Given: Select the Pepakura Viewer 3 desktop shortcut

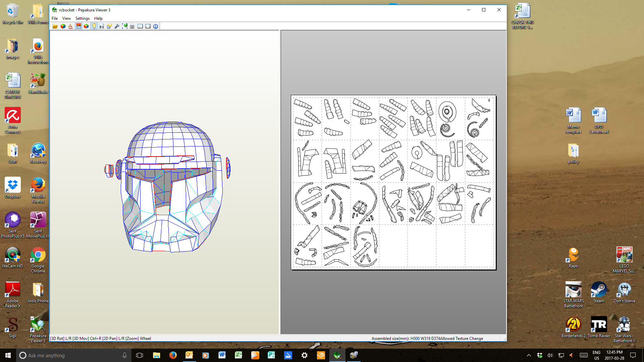Looking at the screenshot, I should click(38, 330).
